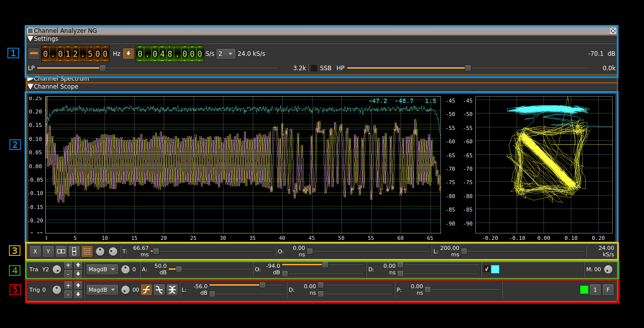644x328 pixels.
Task: Click the knob beside Tra MagdB dropdown
Action: (125, 269)
